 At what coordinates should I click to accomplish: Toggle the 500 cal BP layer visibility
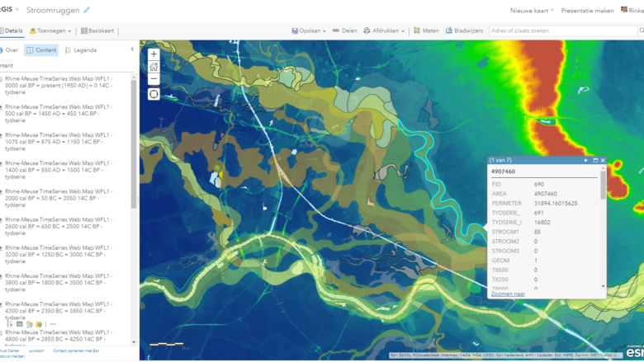pyautogui.click(x=2, y=110)
